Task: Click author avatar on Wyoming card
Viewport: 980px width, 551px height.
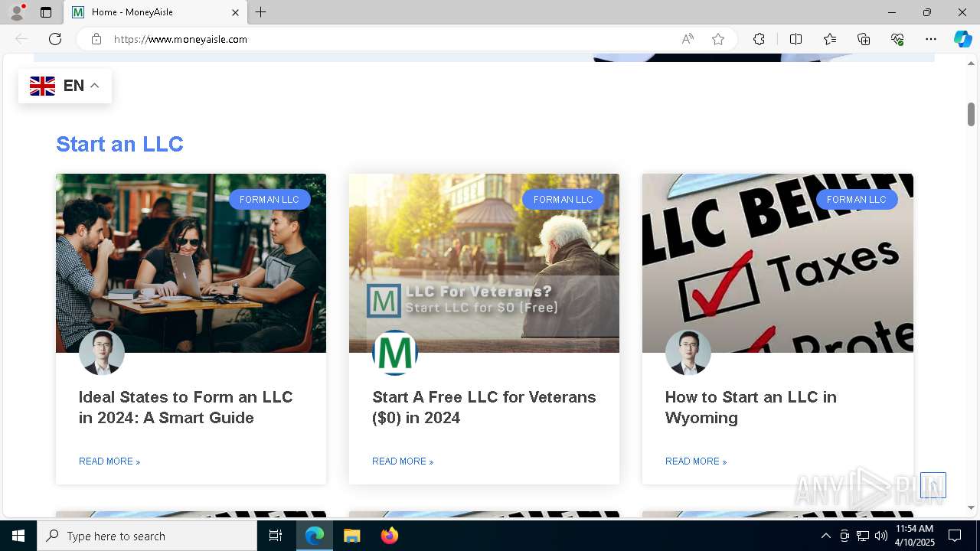Action: click(x=688, y=353)
